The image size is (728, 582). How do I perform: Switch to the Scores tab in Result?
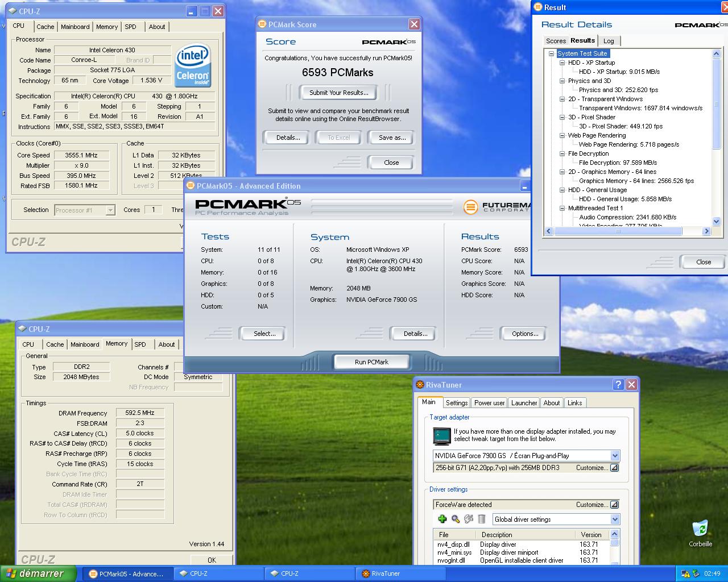556,41
